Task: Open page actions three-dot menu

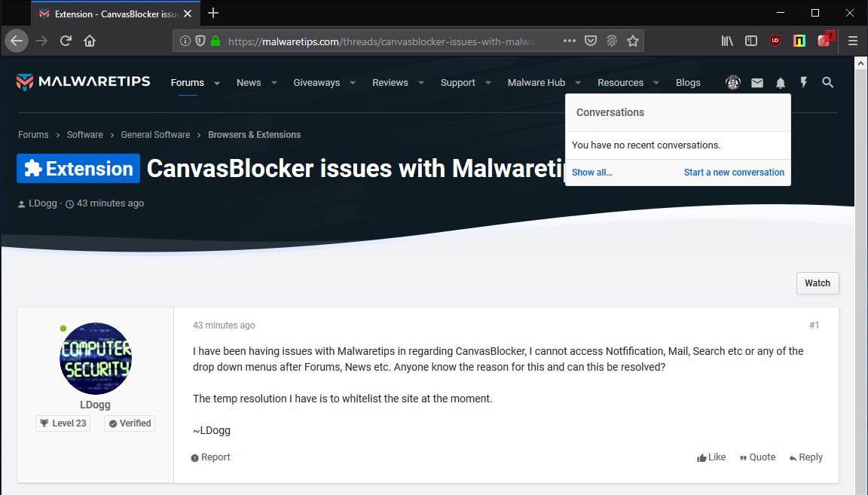Action: coord(569,41)
